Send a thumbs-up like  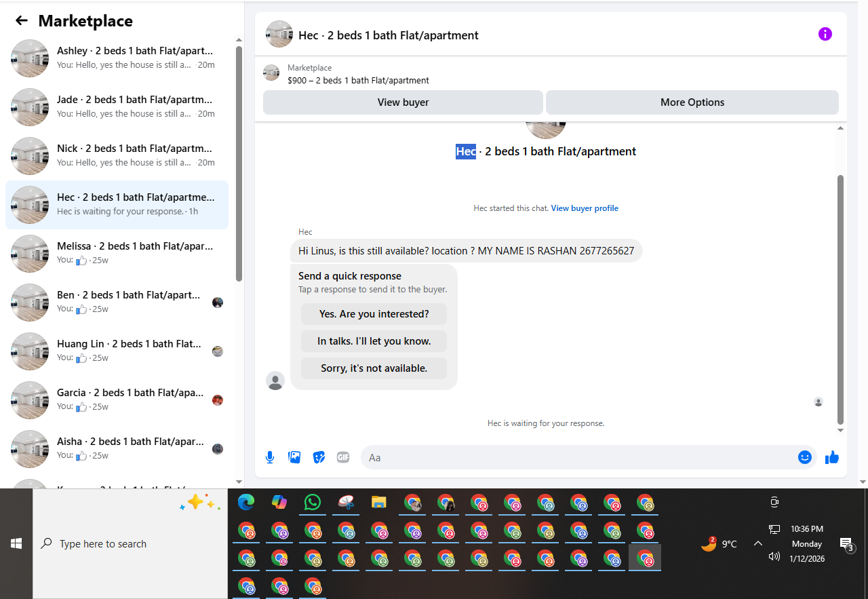click(832, 458)
